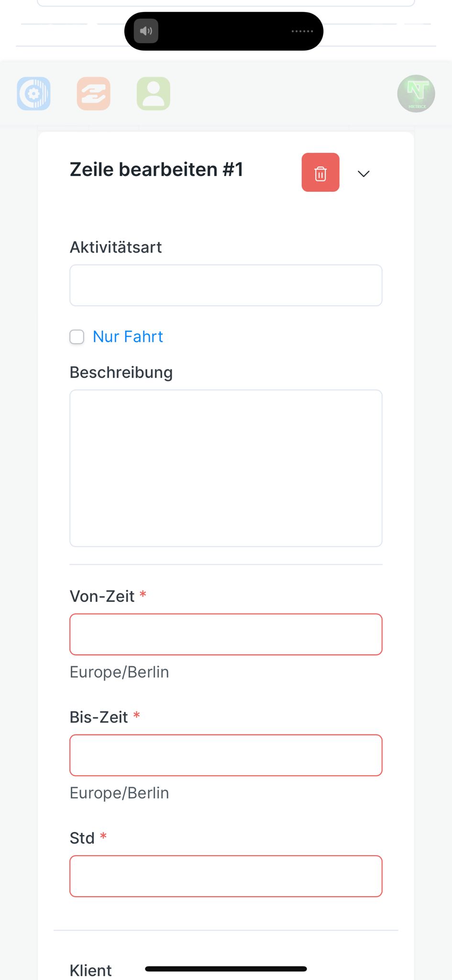This screenshot has width=452, height=980.
Task: Tap the Von-Zeit field label
Action: click(x=102, y=596)
